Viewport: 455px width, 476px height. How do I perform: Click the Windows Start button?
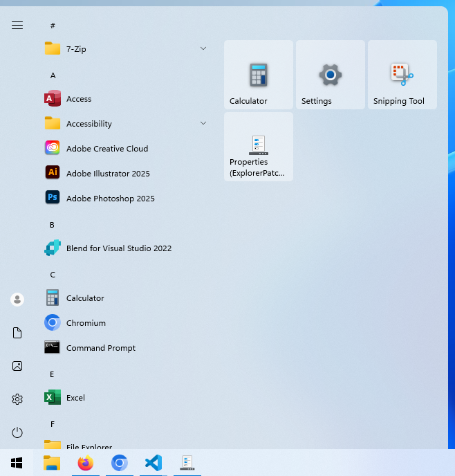(17, 463)
